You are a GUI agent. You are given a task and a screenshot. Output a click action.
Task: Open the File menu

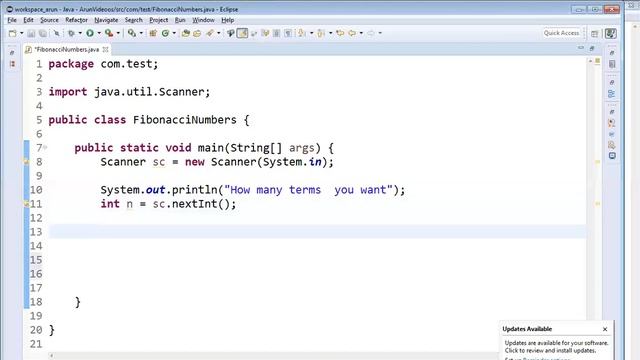click(12, 20)
